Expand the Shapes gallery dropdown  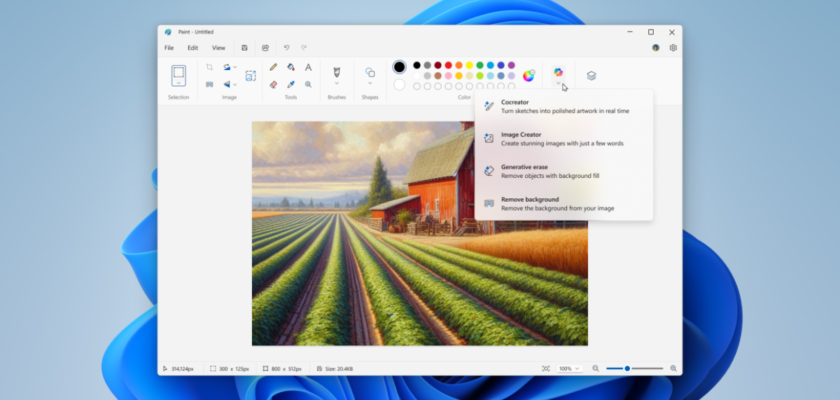[x=370, y=84]
